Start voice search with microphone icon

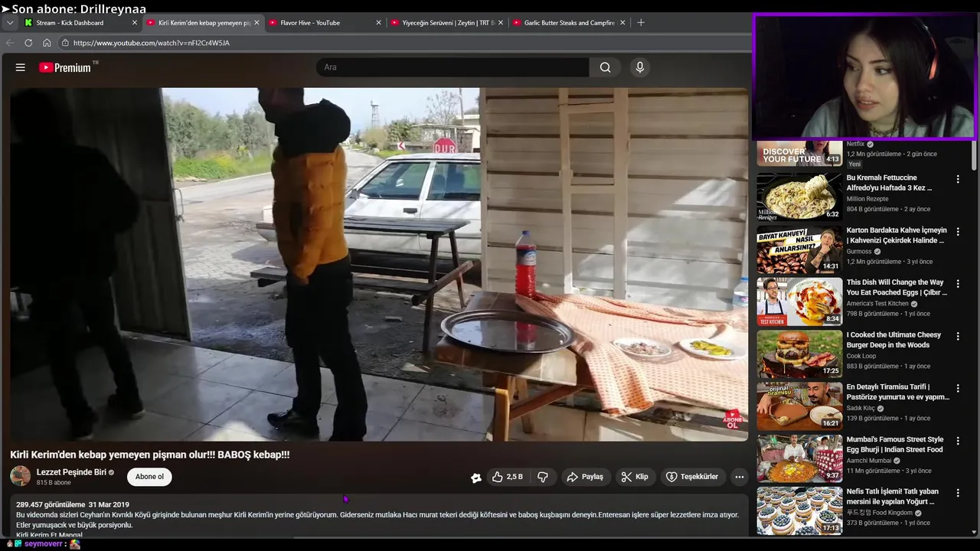pyautogui.click(x=640, y=67)
